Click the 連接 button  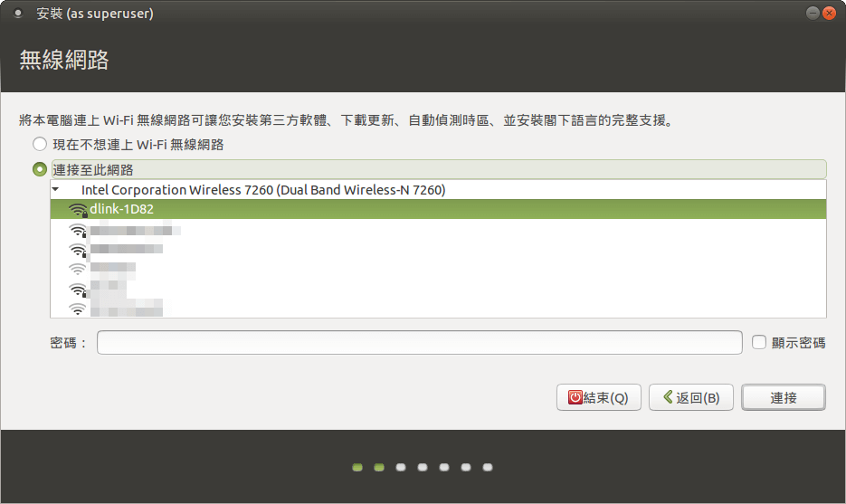pyautogui.click(x=784, y=398)
